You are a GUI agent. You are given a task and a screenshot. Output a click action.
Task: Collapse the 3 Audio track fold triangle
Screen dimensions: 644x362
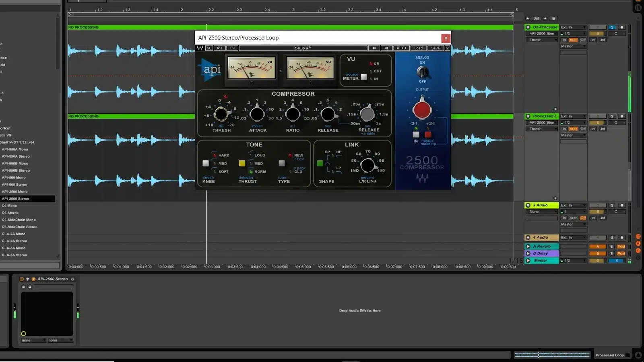pyautogui.click(x=528, y=205)
